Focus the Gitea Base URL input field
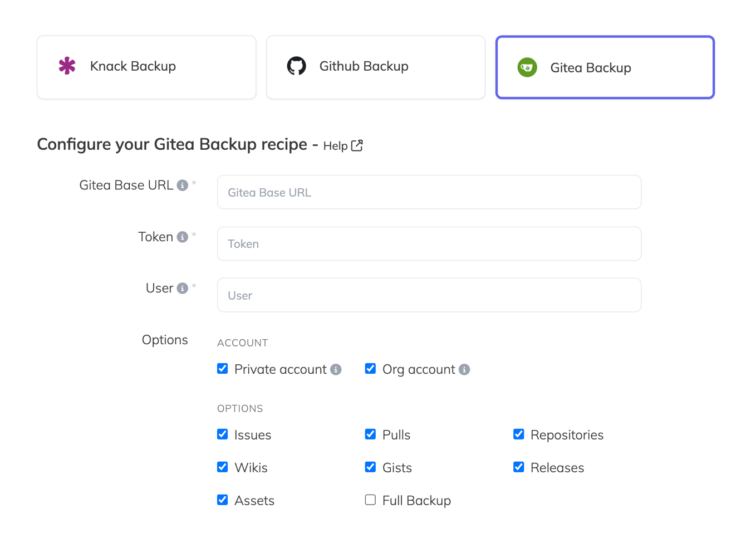Viewport: 756px width, 557px height. (x=429, y=192)
